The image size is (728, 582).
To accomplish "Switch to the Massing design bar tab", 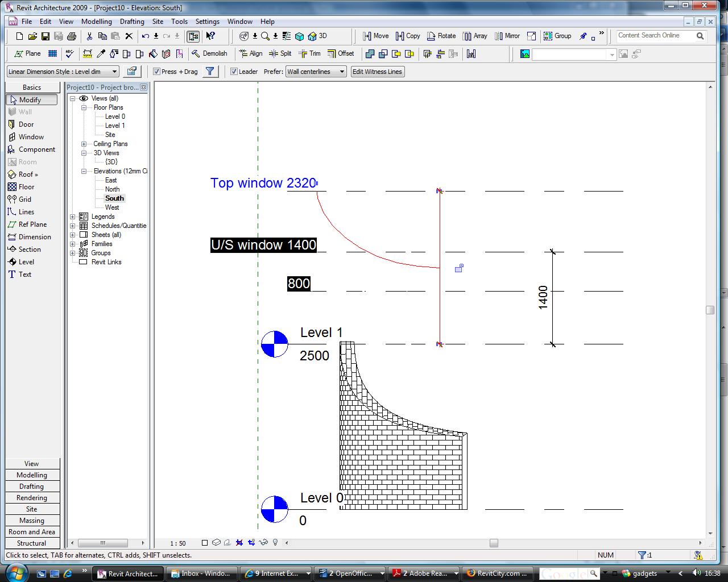I will pos(32,521).
